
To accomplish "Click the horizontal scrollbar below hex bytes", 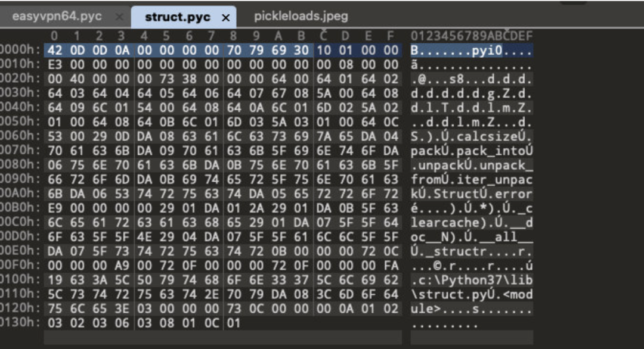I will 222,338.
